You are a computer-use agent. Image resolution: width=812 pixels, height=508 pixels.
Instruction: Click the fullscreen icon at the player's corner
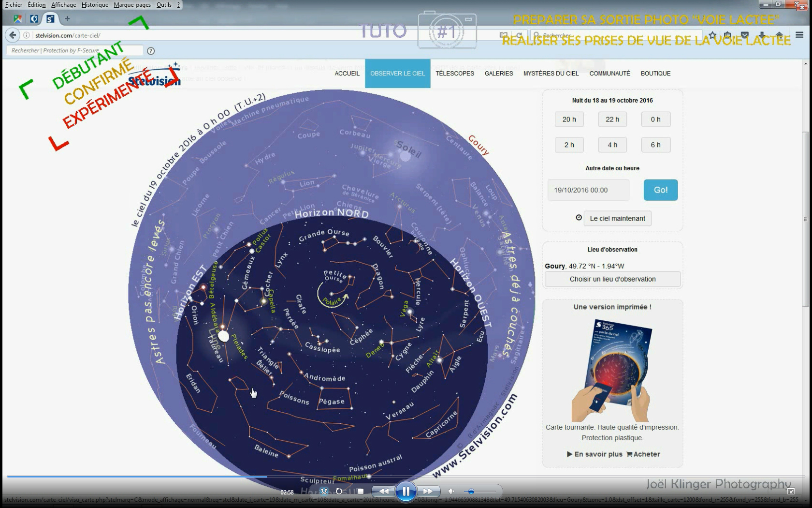(791, 491)
